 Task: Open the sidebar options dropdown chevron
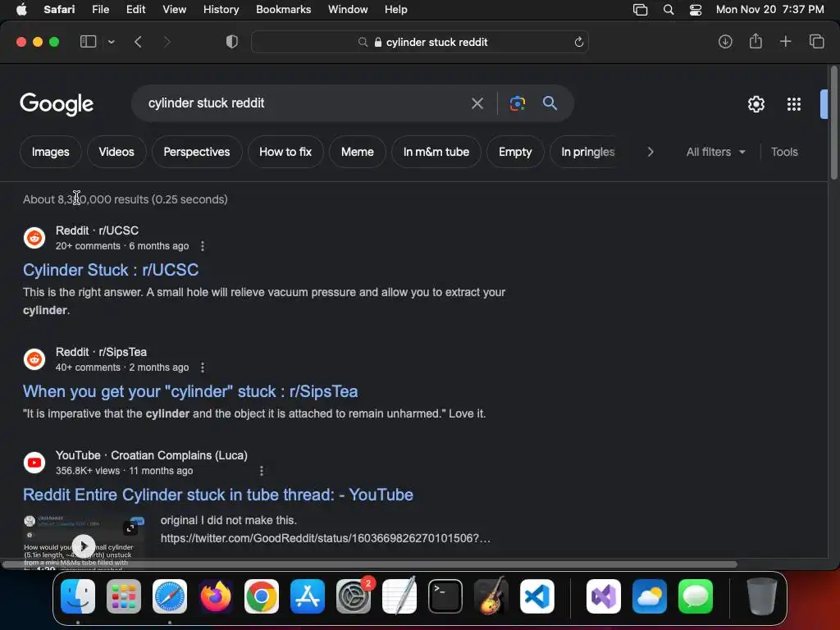click(111, 42)
